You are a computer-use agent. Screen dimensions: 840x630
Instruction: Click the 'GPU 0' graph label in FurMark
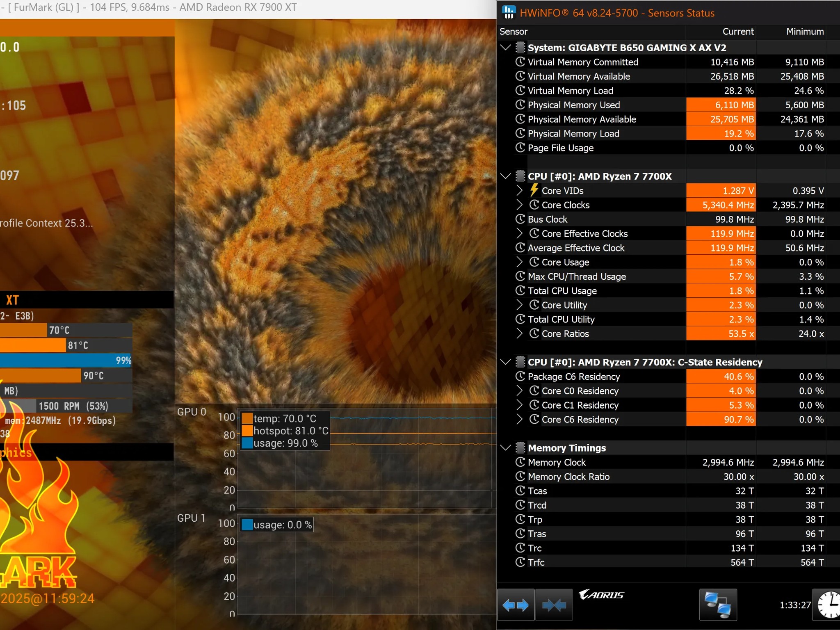click(192, 412)
